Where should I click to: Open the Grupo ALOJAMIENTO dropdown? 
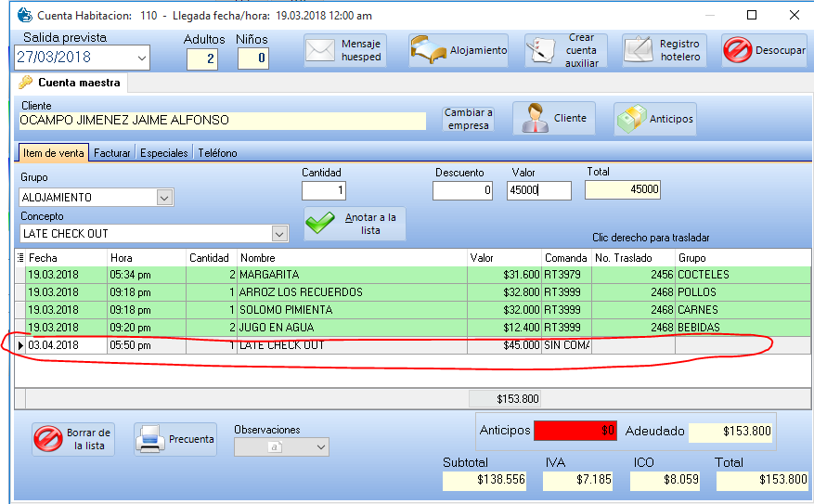click(x=164, y=197)
